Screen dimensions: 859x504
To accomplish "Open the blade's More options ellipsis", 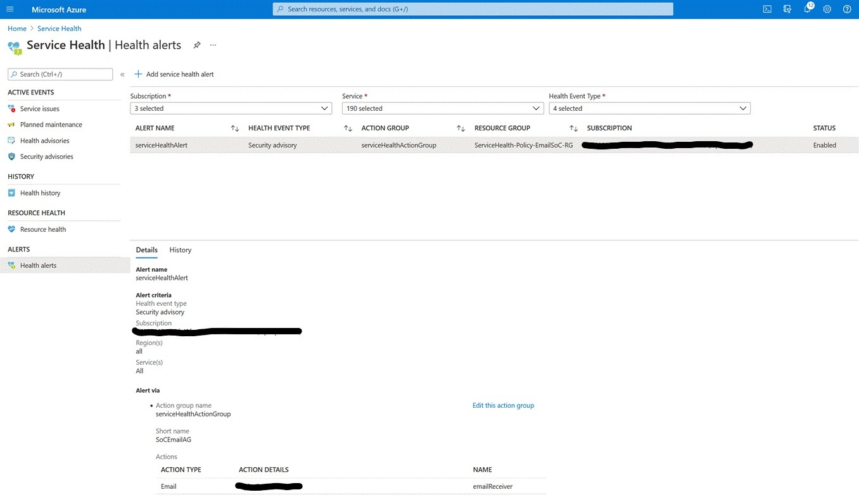I will [213, 45].
